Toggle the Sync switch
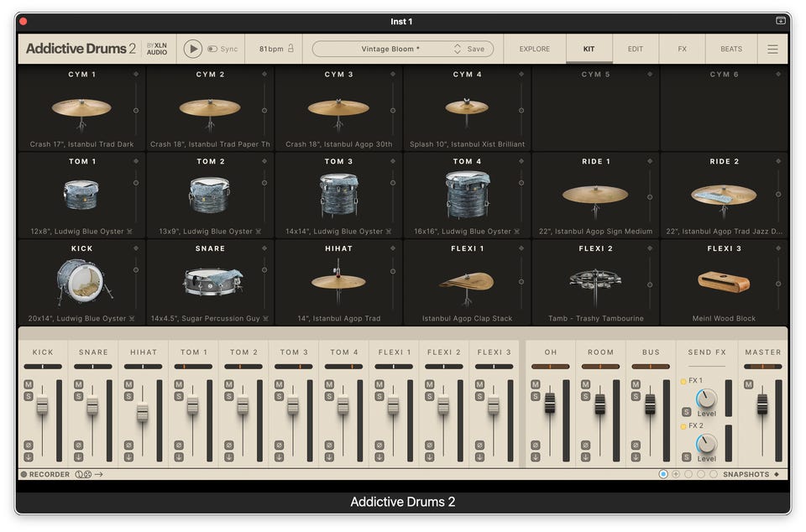 (x=212, y=49)
